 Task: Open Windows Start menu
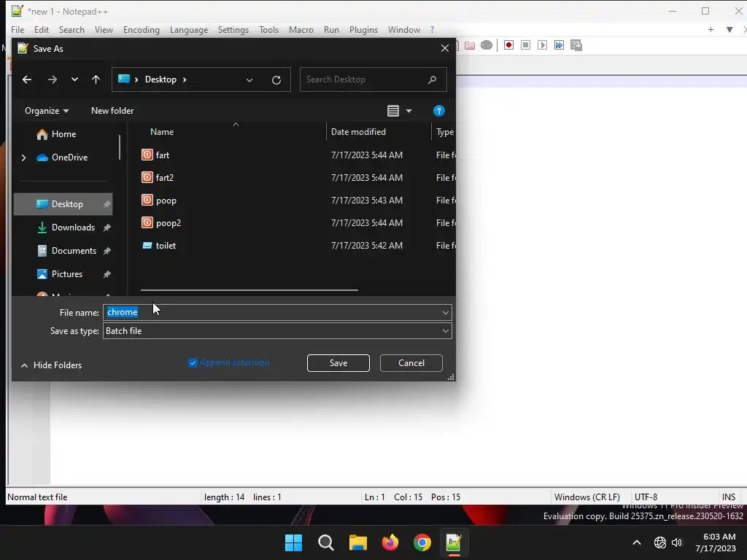[293, 542]
